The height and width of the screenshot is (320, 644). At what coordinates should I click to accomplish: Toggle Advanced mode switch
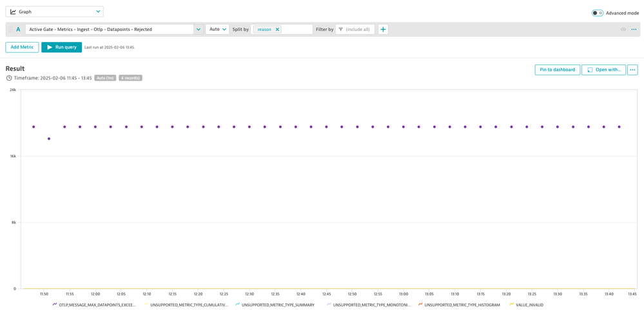(x=597, y=13)
